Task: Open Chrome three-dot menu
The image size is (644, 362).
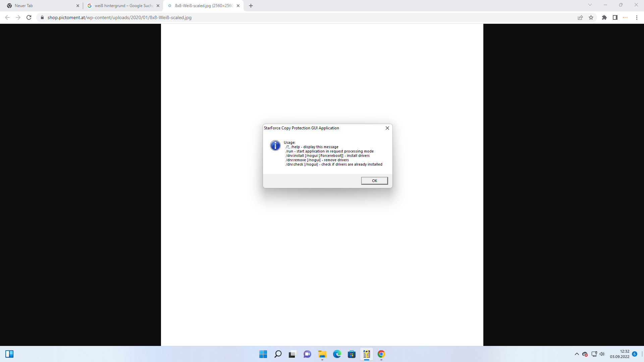Action: click(637, 17)
